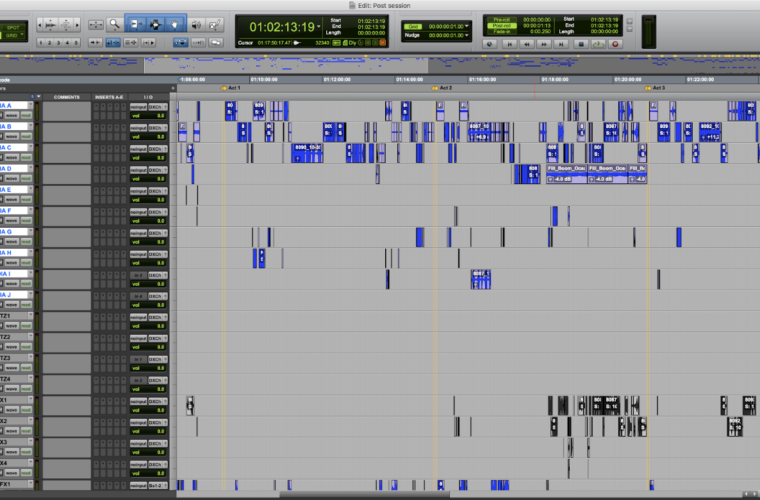
Task: Click 01:12:00:00 on the timecode ruler
Action: point(337,79)
